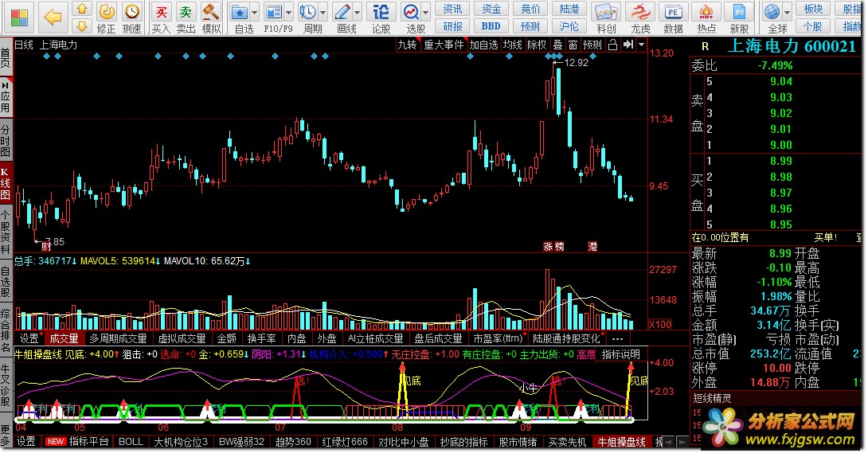This screenshot has width=868, height=453.
Task: Click the jump-to-end arrow icon on chart toolbar
Action: pyautogui.click(x=628, y=45)
